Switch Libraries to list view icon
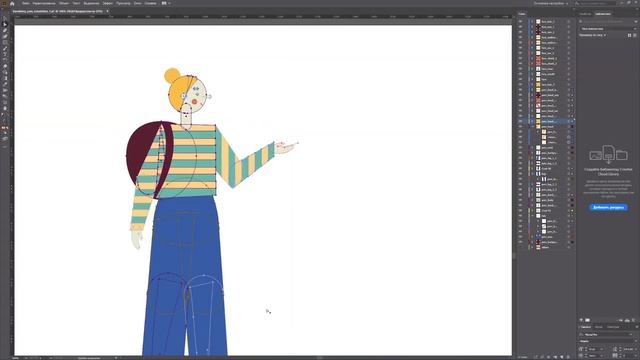 (635, 35)
